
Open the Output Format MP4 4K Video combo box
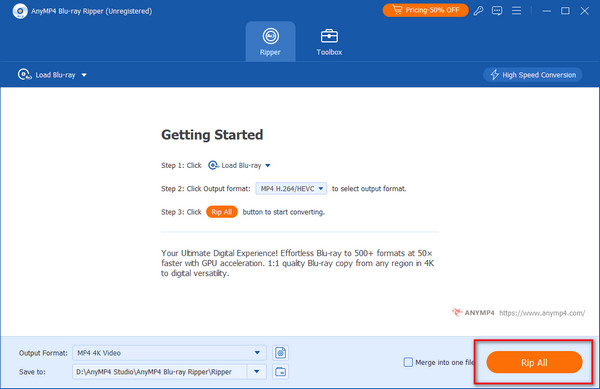coord(169,353)
